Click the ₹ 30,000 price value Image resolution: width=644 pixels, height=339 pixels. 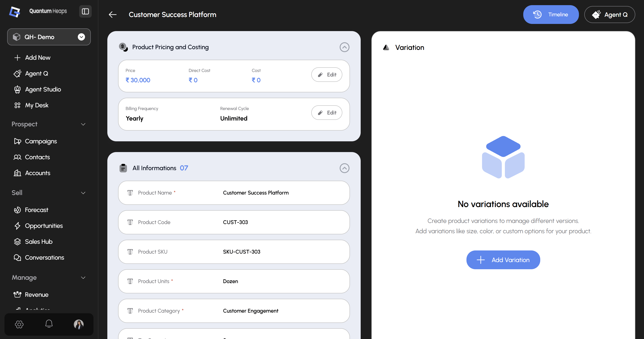coord(138,80)
